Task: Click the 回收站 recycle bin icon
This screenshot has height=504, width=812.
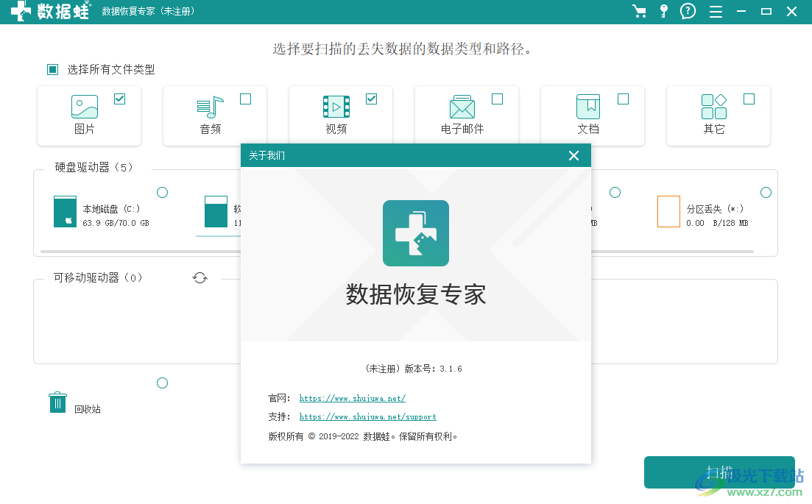Action: (57, 402)
